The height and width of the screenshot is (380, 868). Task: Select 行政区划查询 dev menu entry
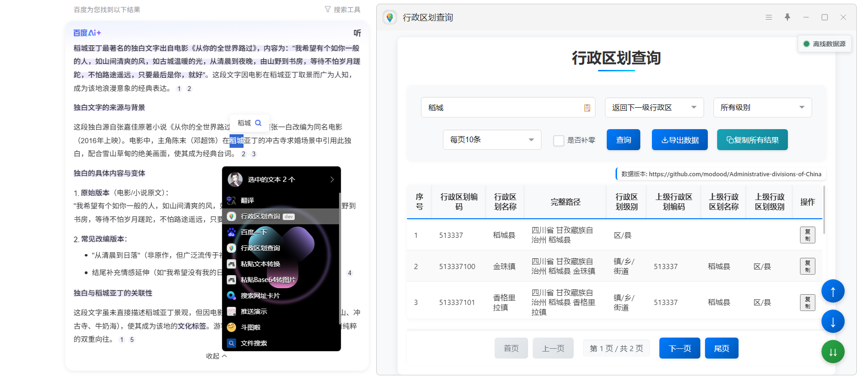pyautogui.click(x=281, y=216)
